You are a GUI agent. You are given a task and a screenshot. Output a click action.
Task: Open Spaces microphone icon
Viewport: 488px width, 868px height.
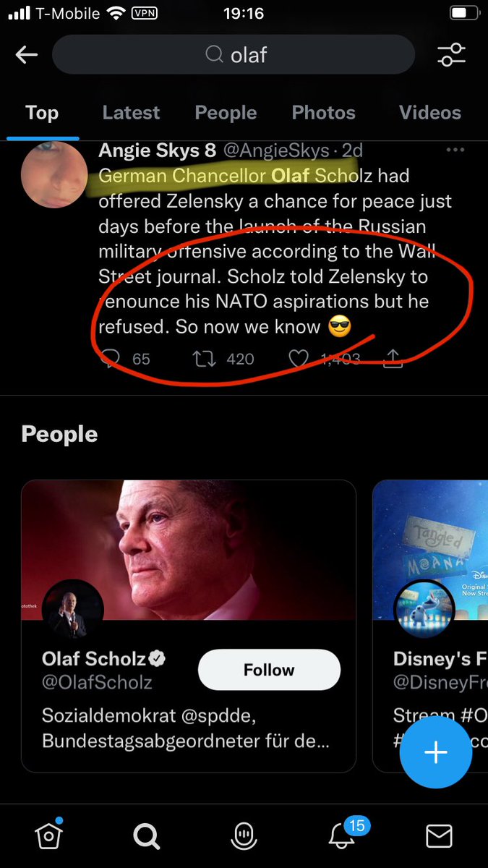(x=244, y=836)
